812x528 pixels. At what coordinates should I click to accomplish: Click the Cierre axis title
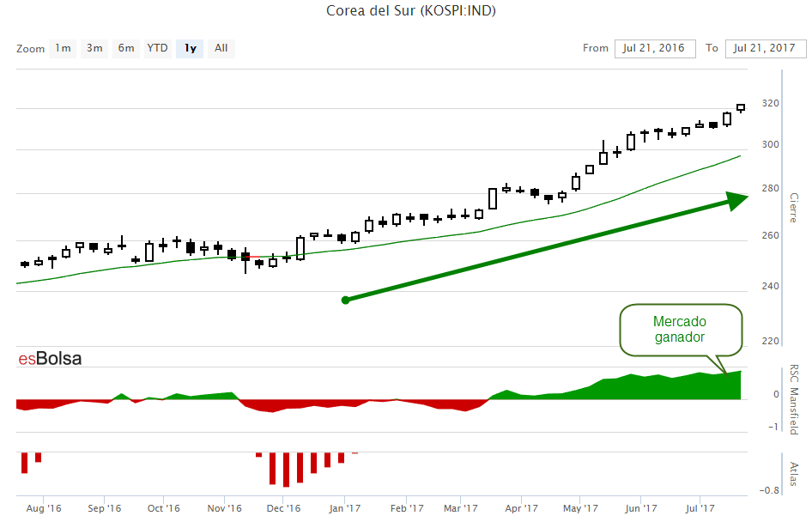[794, 208]
